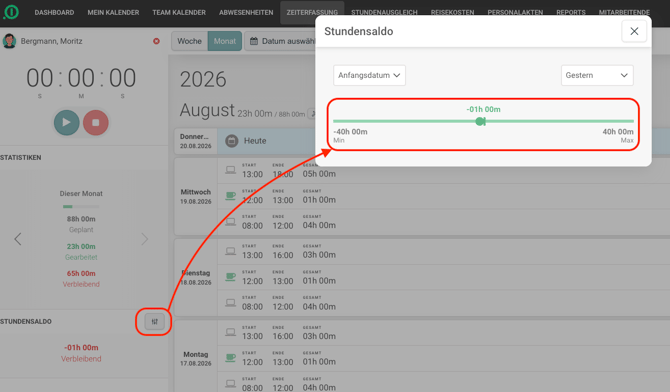Select the Zeiterfassung tab

tap(312, 12)
